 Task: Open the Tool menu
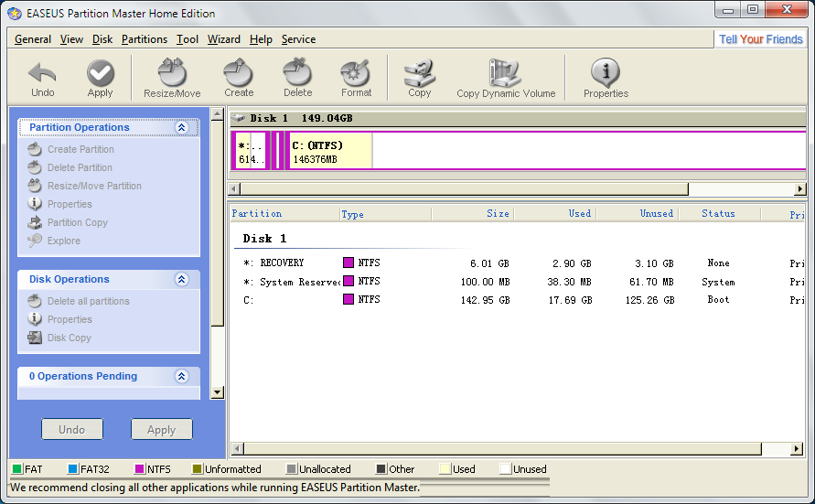[x=188, y=39]
